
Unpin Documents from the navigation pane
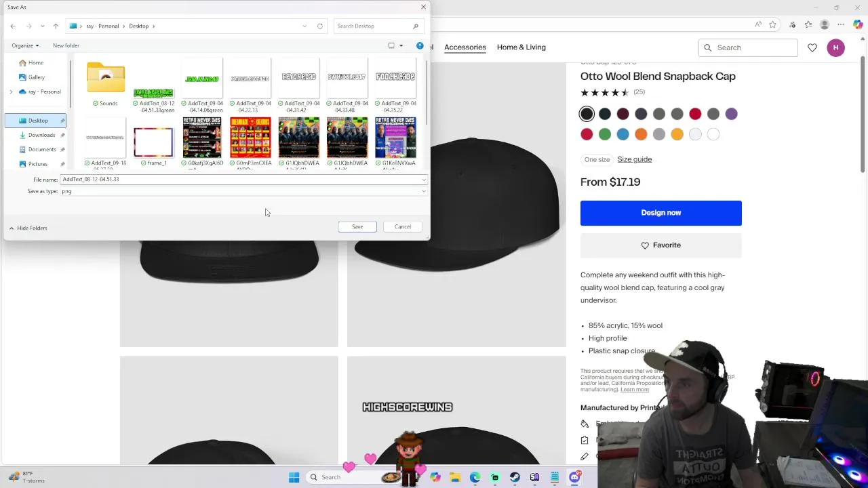click(x=62, y=149)
